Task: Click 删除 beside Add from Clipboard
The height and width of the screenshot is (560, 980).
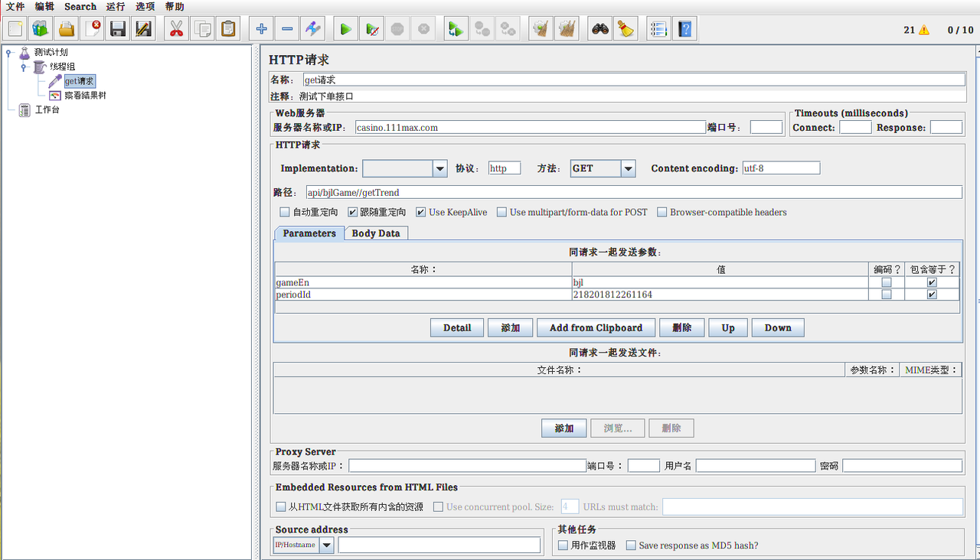Action: tap(682, 327)
